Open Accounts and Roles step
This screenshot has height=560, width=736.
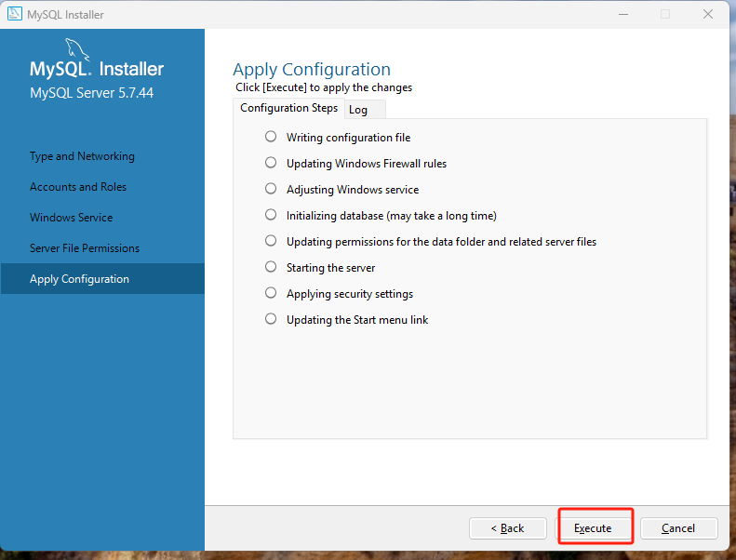pyautogui.click(x=78, y=187)
